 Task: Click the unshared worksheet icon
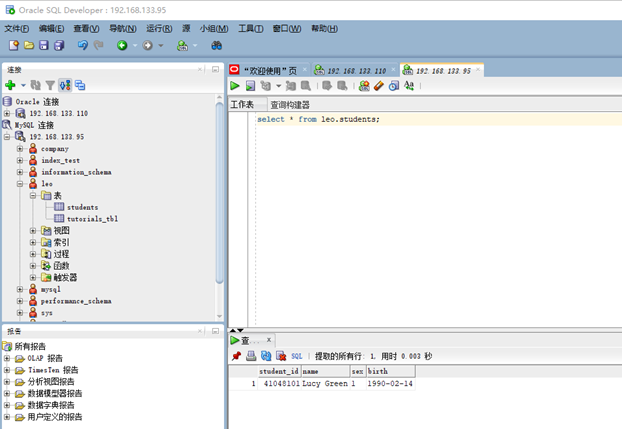[364, 86]
